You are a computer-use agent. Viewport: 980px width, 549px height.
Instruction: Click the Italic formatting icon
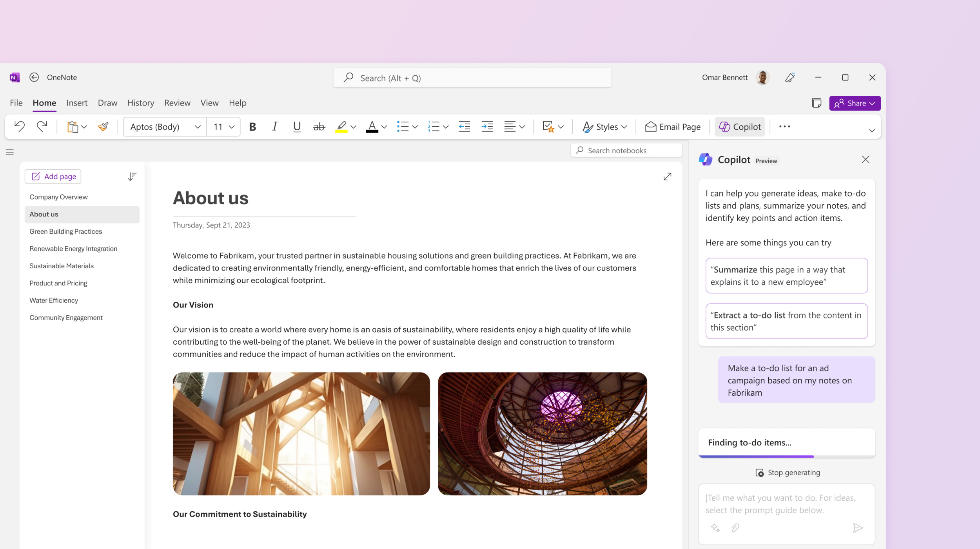coord(274,127)
